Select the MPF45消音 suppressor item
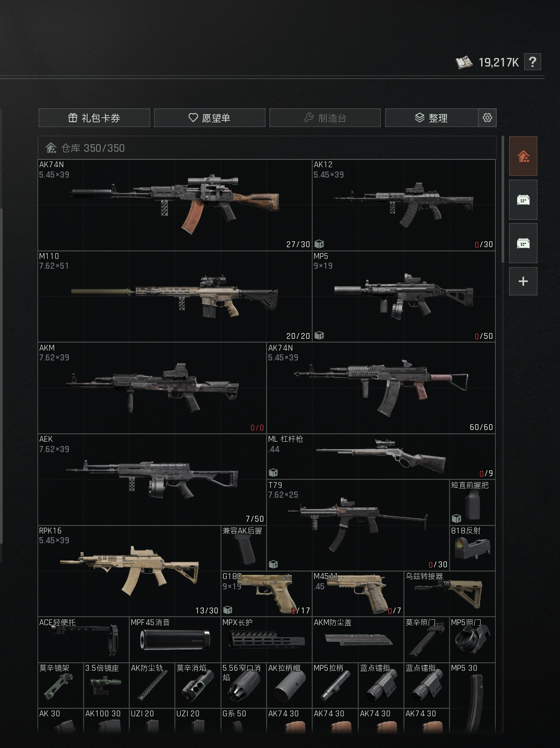 point(175,640)
